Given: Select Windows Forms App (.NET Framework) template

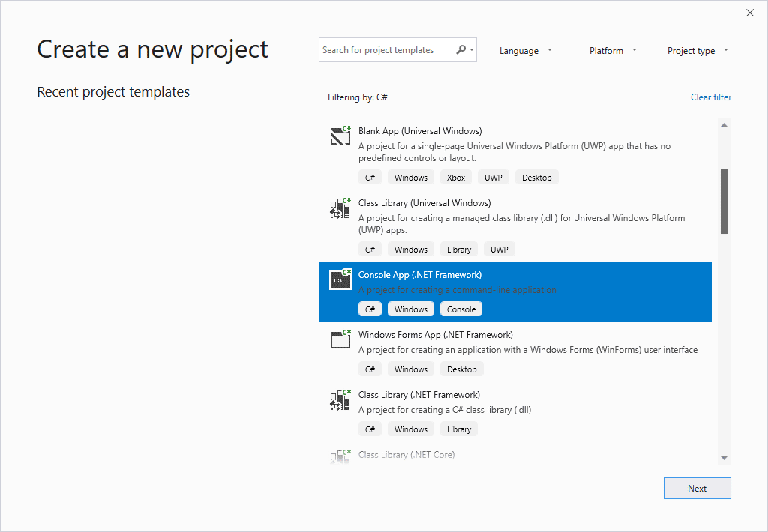Looking at the screenshot, I should (x=435, y=335).
